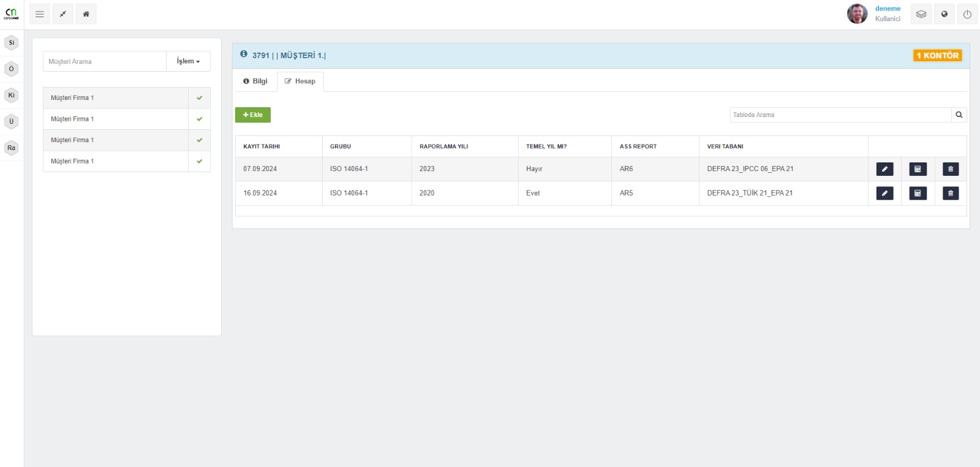980x467 pixels.
Task: Edit the 07.09.2024 record with pencil icon
Action: pos(884,169)
